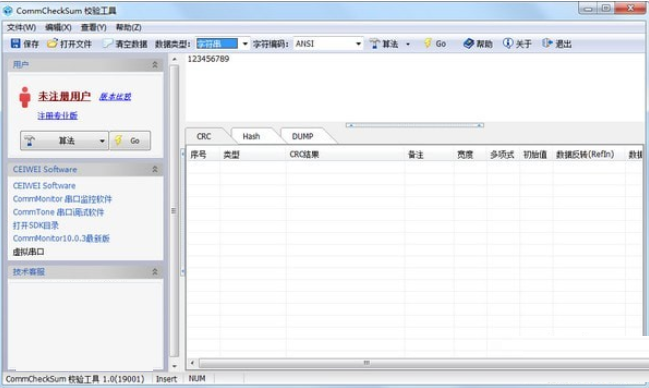This screenshot has height=388, width=649.
Task: Open the CEIWEI Software link
Action: point(44,186)
